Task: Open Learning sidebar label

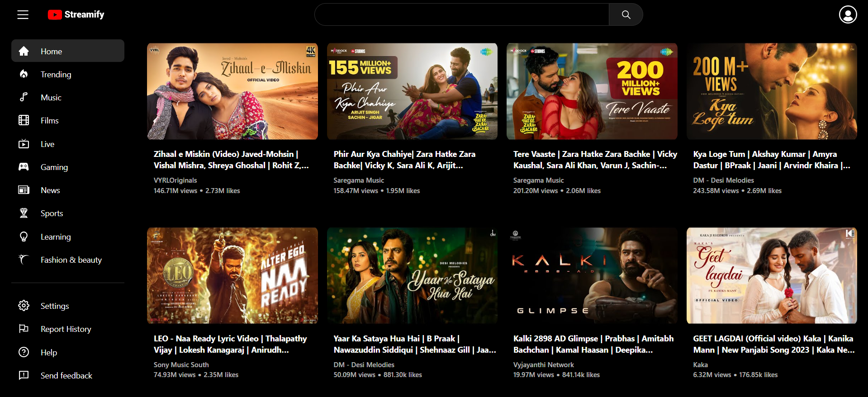Action: [56, 236]
